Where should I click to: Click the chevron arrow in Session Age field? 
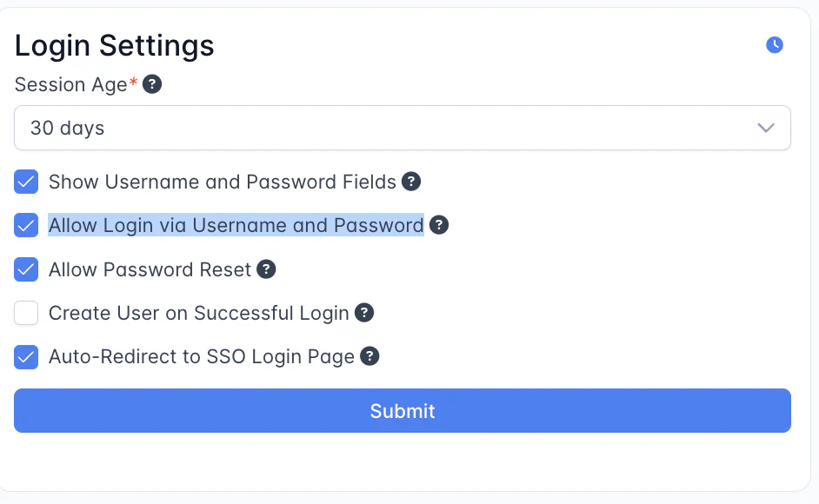tap(765, 128)
